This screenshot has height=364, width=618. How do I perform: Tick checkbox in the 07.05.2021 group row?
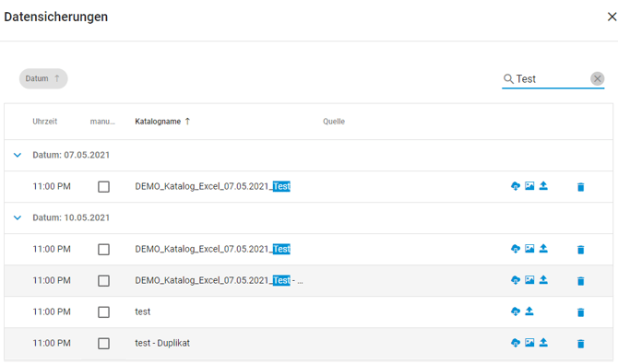(x=103, y=187)
